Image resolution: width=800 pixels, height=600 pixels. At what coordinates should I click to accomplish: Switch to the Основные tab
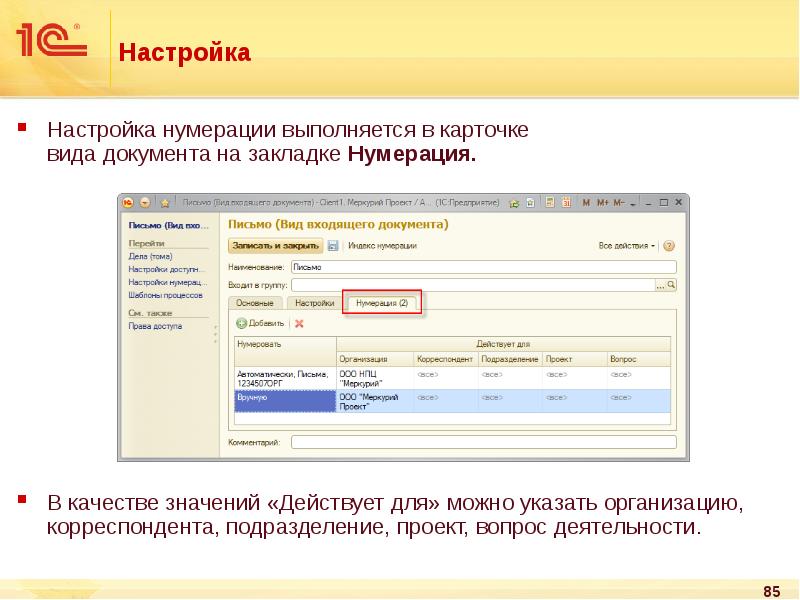[255, 302]
